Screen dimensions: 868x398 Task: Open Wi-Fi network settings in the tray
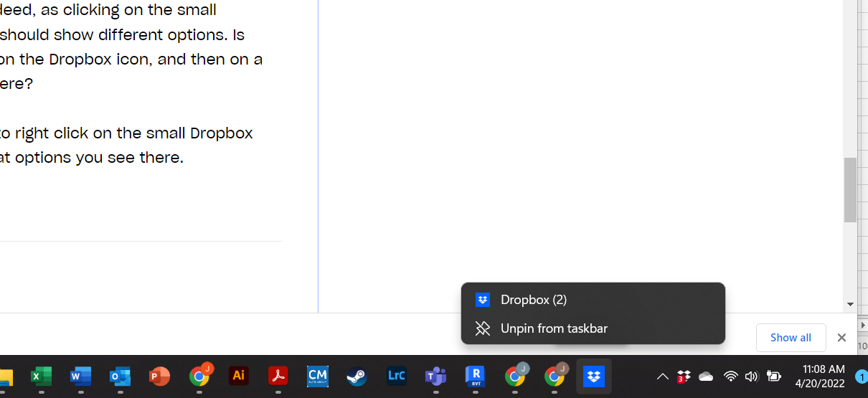[x=730, y=376]
